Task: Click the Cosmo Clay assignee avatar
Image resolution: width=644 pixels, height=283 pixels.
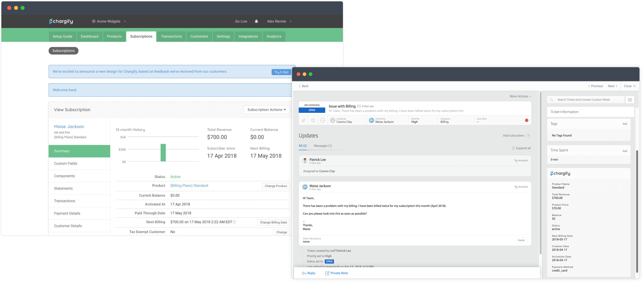Action: [x=333, y=120]
